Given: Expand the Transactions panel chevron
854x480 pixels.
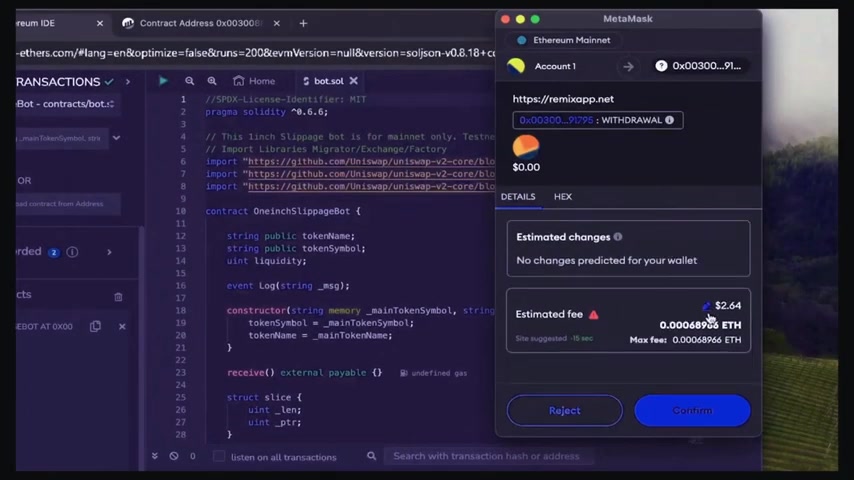Looking at the screenshot, I should tap(128, 82).
